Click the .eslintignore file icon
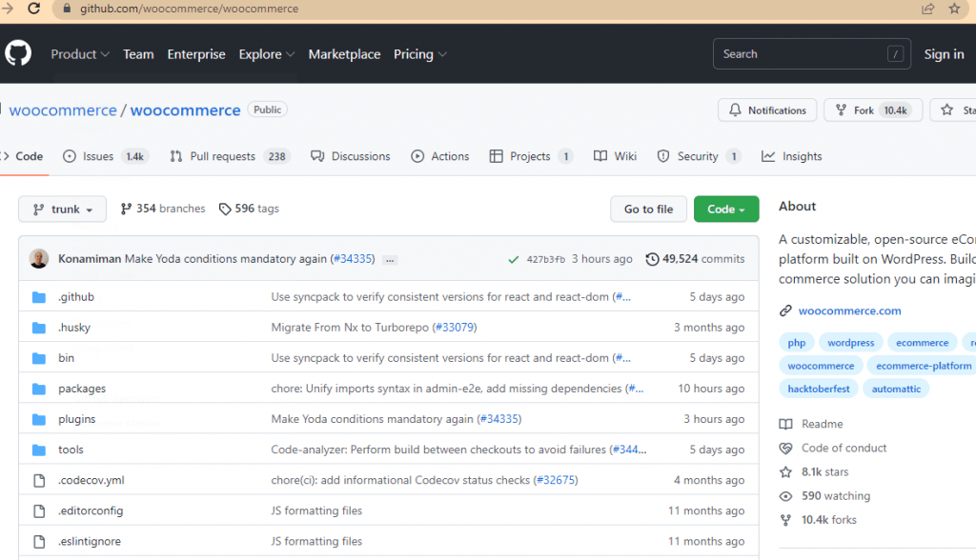This screenshot has width=976, height=560. click(39, 541)
